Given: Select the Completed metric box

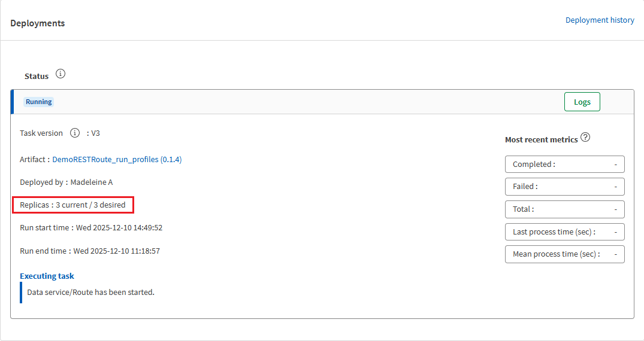Looking at the screenshot, I should tap(564, 165).
